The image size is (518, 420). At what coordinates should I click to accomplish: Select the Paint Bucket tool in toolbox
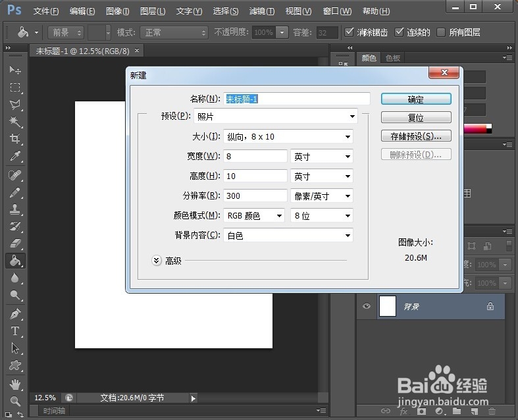(15, 261)
